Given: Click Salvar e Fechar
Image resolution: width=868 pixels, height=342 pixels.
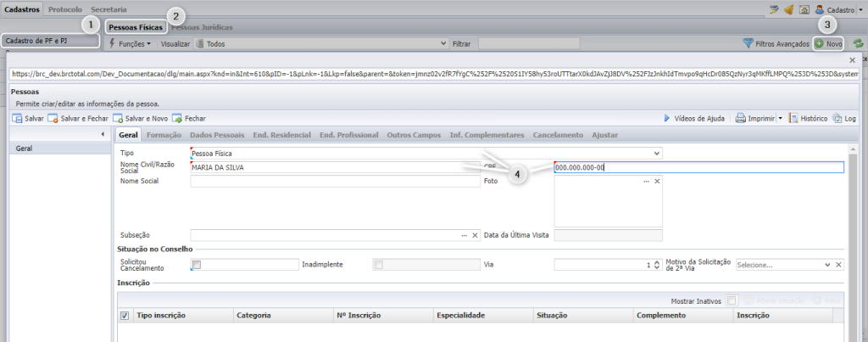Looking at the screenshot, I should tap(78, 119).
